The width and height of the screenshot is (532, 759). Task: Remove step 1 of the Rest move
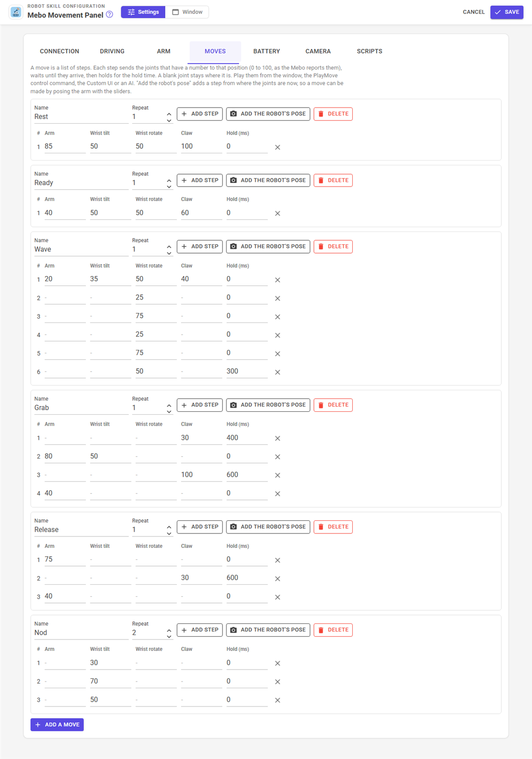277,147
